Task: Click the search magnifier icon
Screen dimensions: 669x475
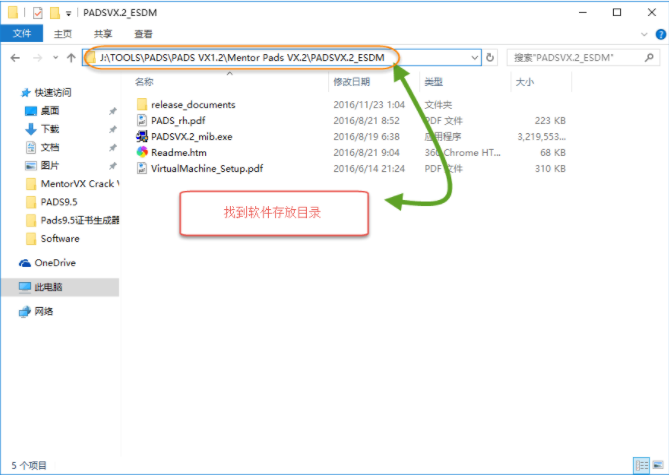Action: click(x=649, y=57)
